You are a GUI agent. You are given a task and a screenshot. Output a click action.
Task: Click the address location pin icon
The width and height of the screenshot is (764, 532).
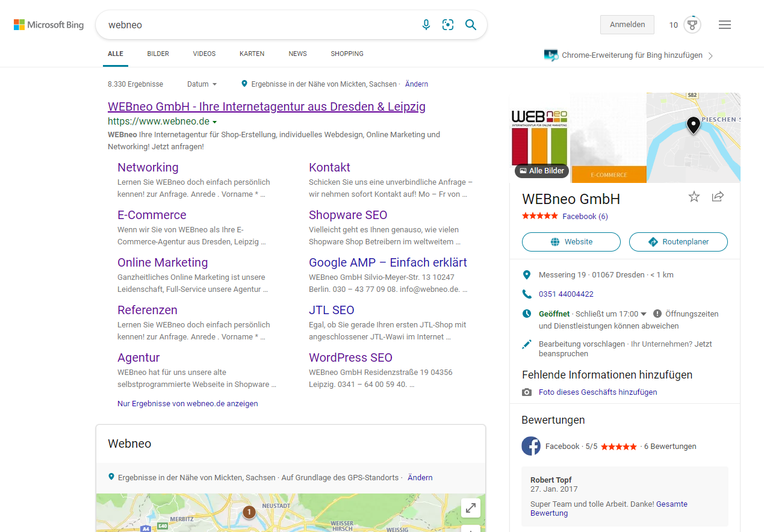pos(527,275)
